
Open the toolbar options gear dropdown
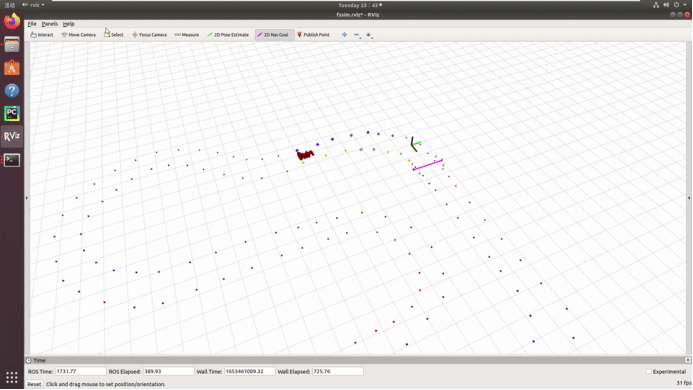point(369,35)
